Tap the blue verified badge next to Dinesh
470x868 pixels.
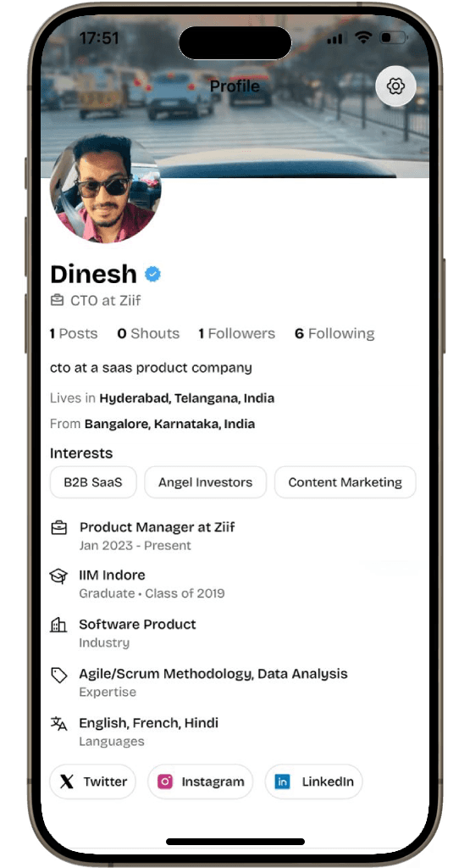coord(152,274)
